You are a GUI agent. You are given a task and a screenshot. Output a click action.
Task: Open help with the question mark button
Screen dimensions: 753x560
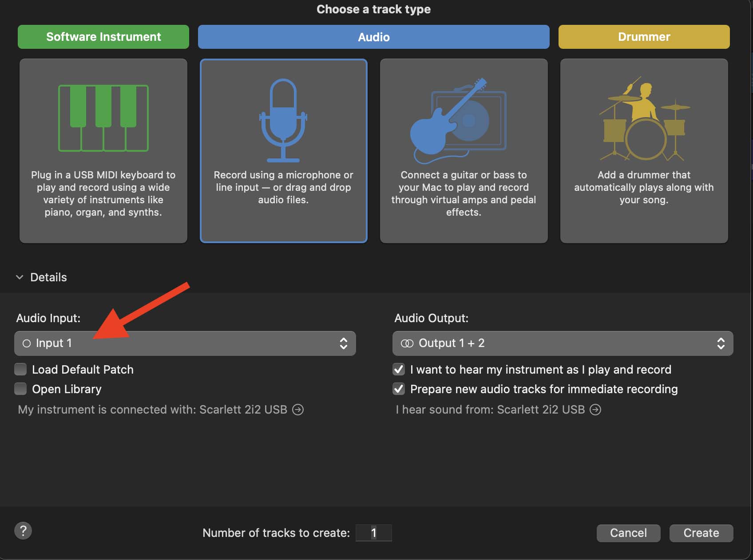pos(23,531)
